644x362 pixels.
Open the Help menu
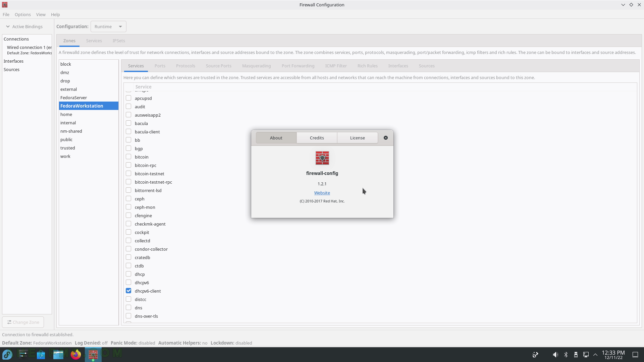point(55,14)
